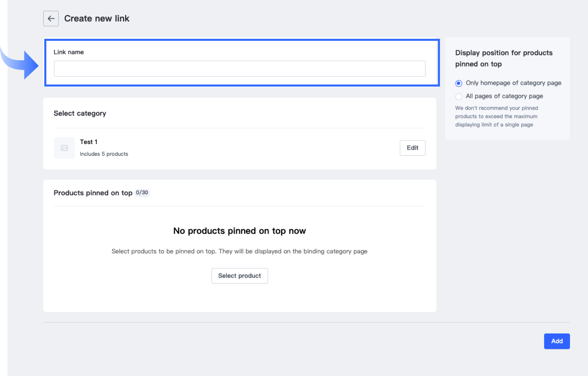
Task: Choose All pages of category page
Action: click(459, 97)
